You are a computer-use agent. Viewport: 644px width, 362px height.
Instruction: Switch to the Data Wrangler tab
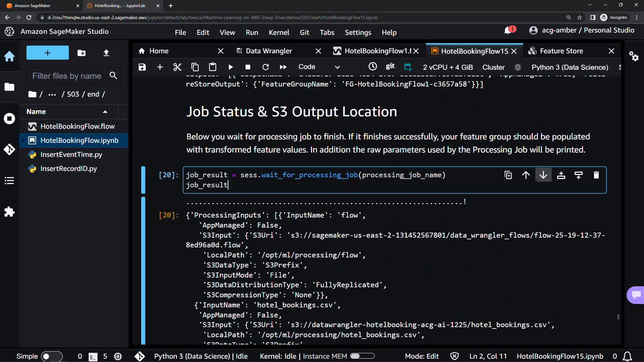coord(269,51)
